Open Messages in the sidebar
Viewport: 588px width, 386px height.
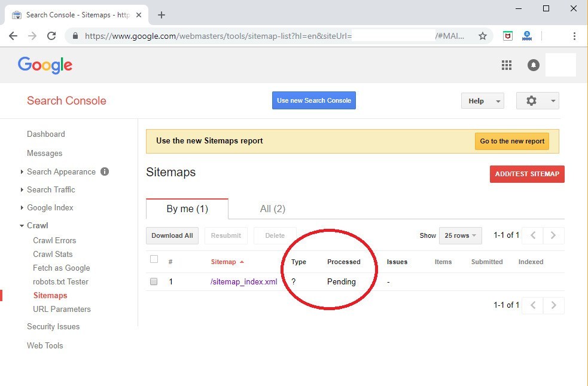point(45,154)
